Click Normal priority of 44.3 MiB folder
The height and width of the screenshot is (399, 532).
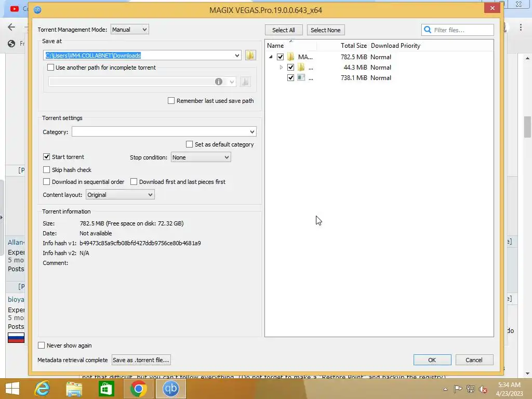(x=381, y=67)
